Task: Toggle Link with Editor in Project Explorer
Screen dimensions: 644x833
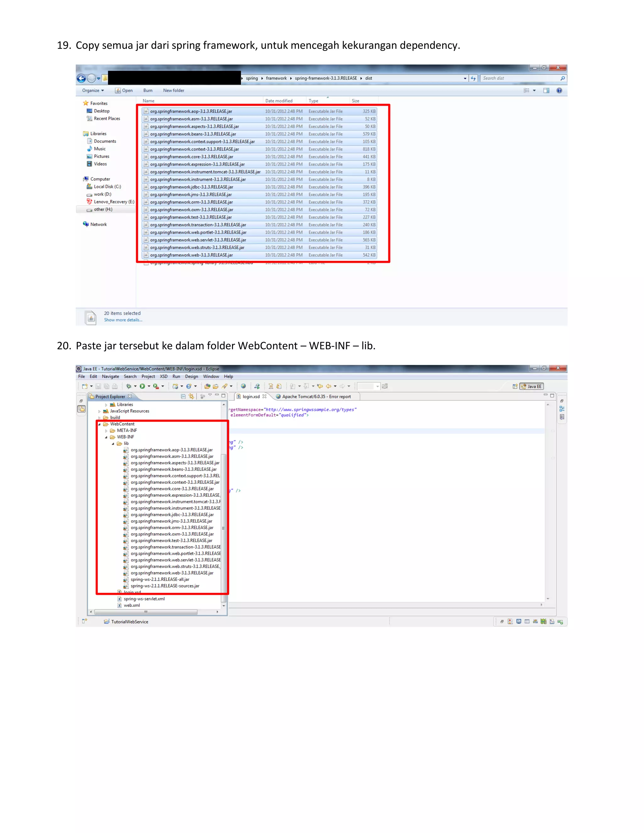Action: [x=192, y=396]
